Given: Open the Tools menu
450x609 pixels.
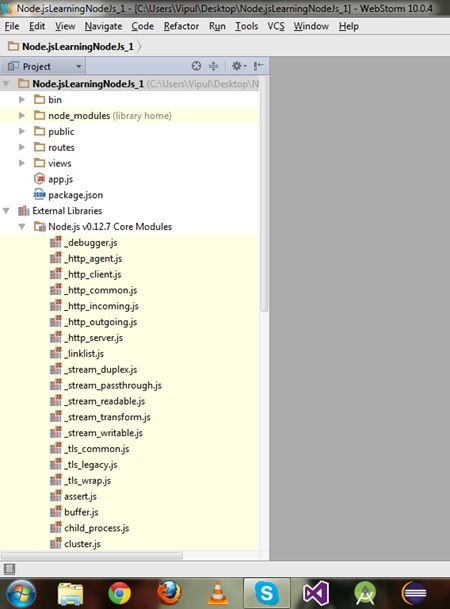Looking at the screenshot, I should [x=247, y=26].
